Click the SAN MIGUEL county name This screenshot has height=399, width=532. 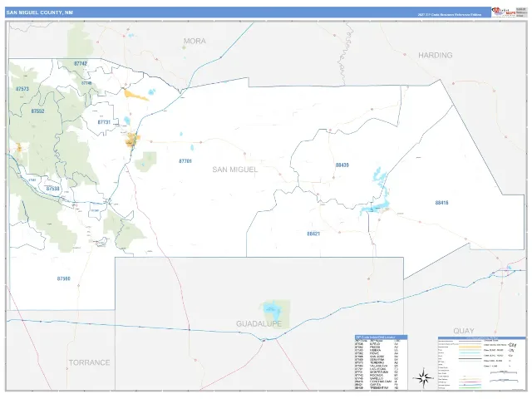[235, 170]
